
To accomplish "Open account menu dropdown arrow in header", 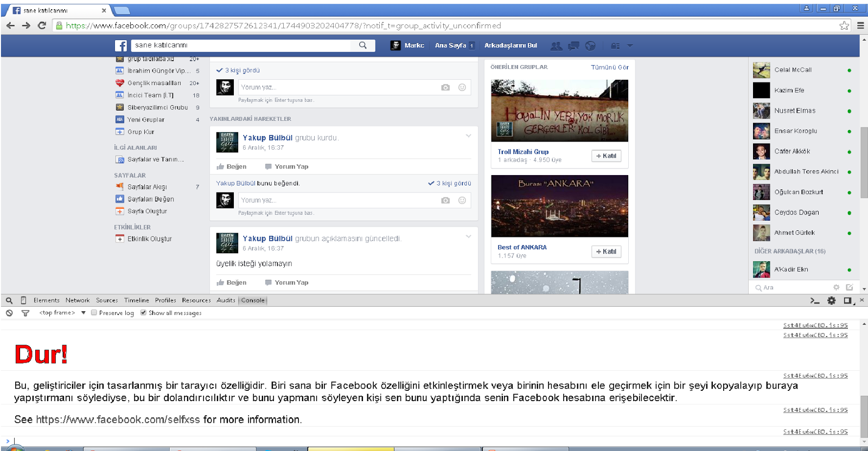I will tap(630, 46).
